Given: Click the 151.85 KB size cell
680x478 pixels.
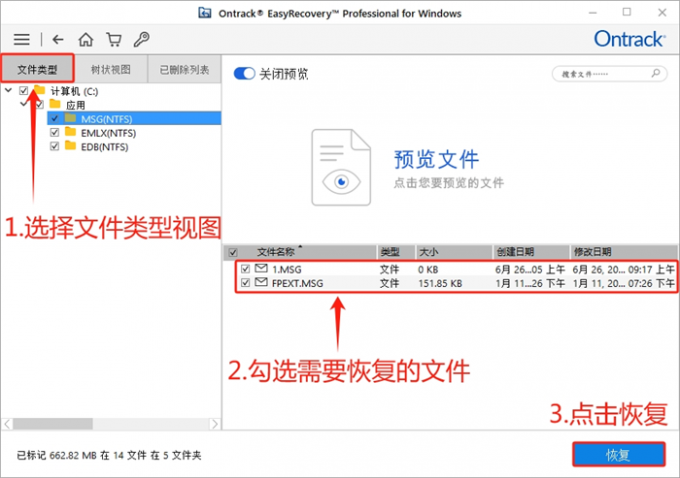Looking at the screenshot, I should [x=440, y=283].
